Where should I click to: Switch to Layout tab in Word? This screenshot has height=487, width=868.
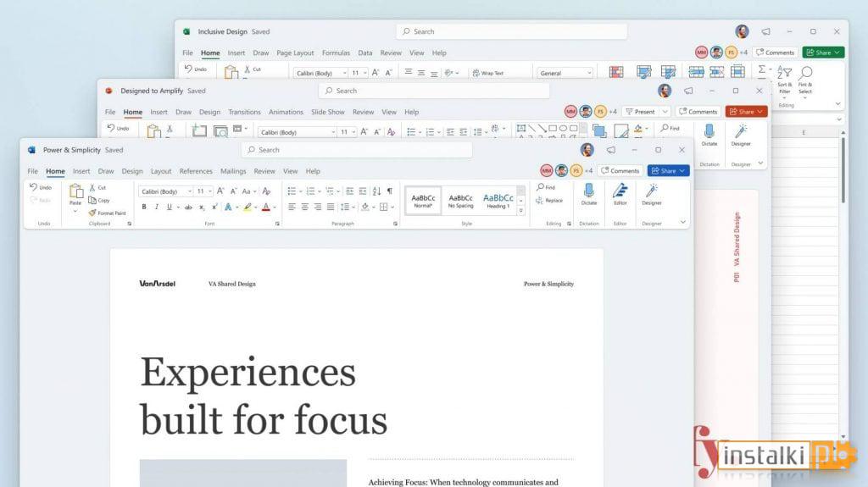(x=161, y=171)
